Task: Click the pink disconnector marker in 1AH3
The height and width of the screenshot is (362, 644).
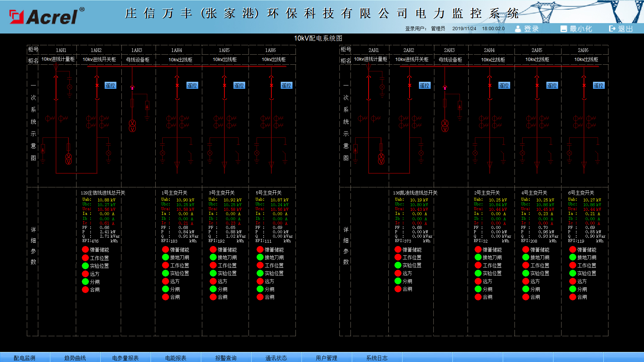Action: click(x=132, y=87)
